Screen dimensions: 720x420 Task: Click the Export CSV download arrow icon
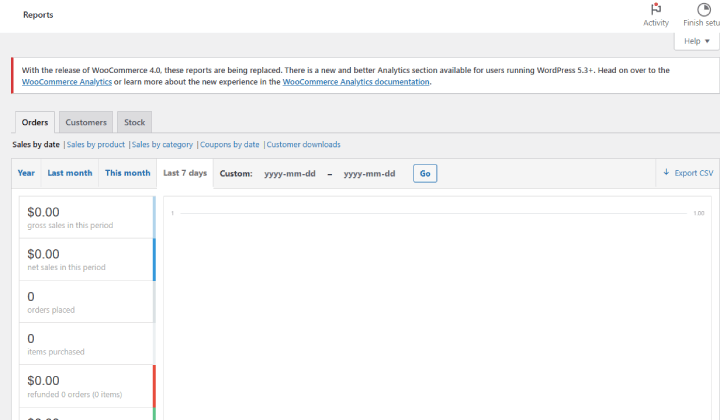(x=666, y=172)
